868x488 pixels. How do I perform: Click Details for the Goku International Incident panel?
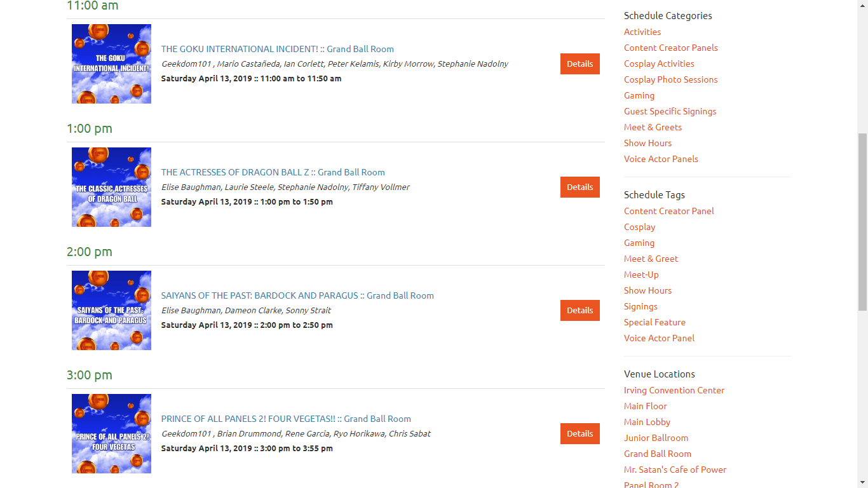(580, 64)
